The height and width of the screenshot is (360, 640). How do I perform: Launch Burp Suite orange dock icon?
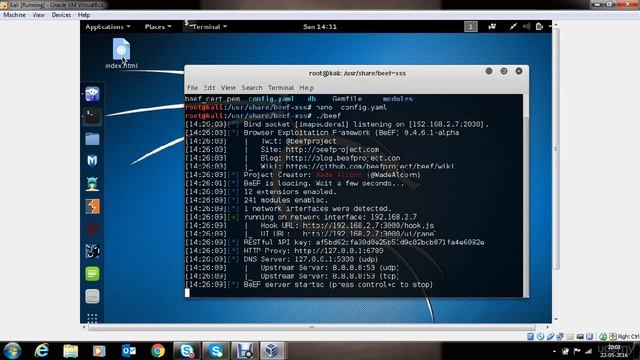[92, 207]
